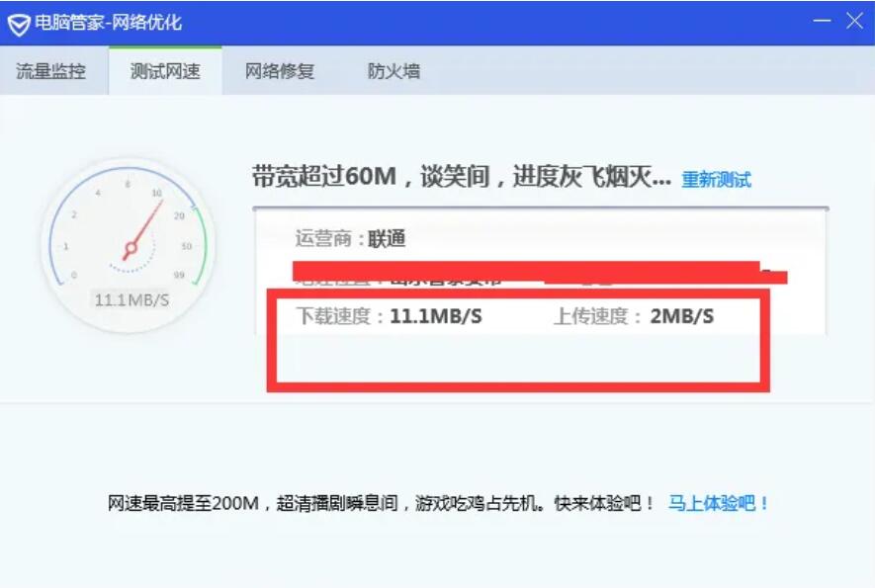Click the 重新测试 link
The image size is (875, 588).
(x=716, y=180)
